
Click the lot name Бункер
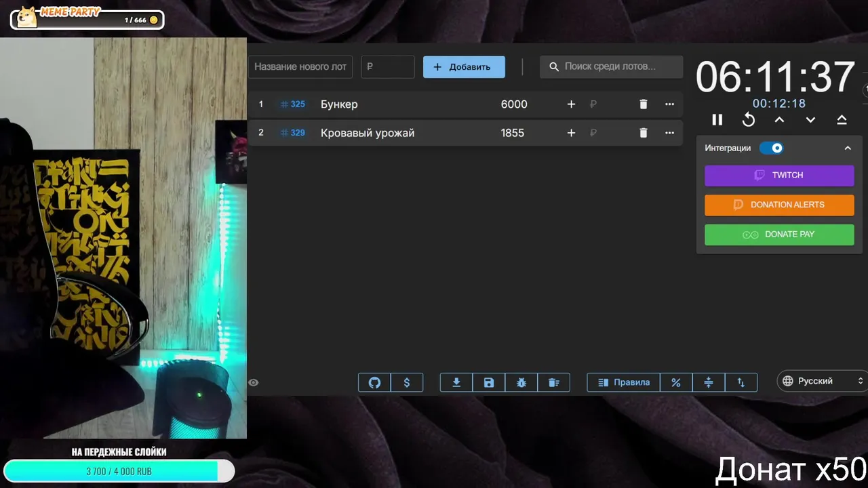pyautogui.click(x=339, y=104)
